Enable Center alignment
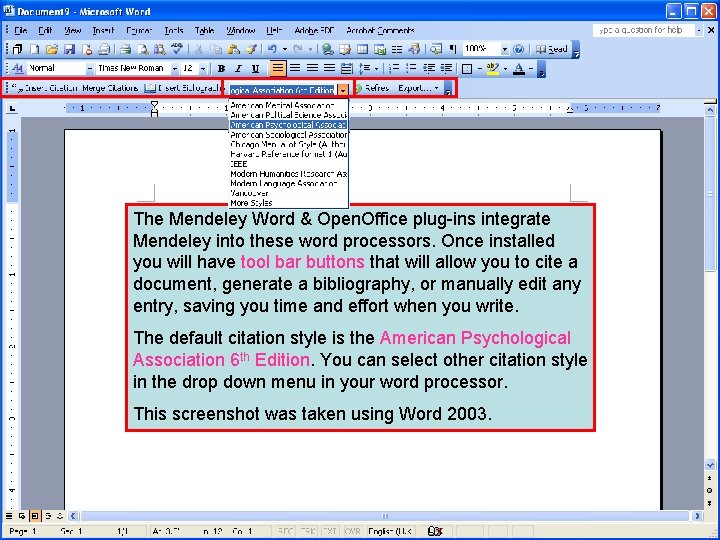This screenshot has height=540, width=720. tap(295, 68)
